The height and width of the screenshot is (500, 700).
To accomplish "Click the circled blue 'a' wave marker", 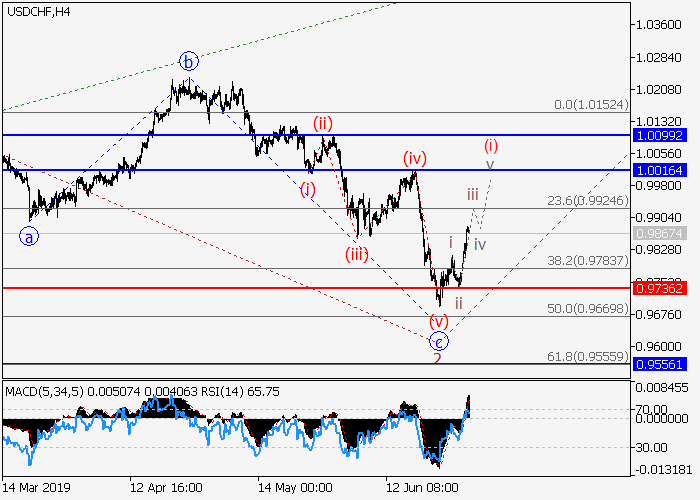I will [x=28, y=237].
